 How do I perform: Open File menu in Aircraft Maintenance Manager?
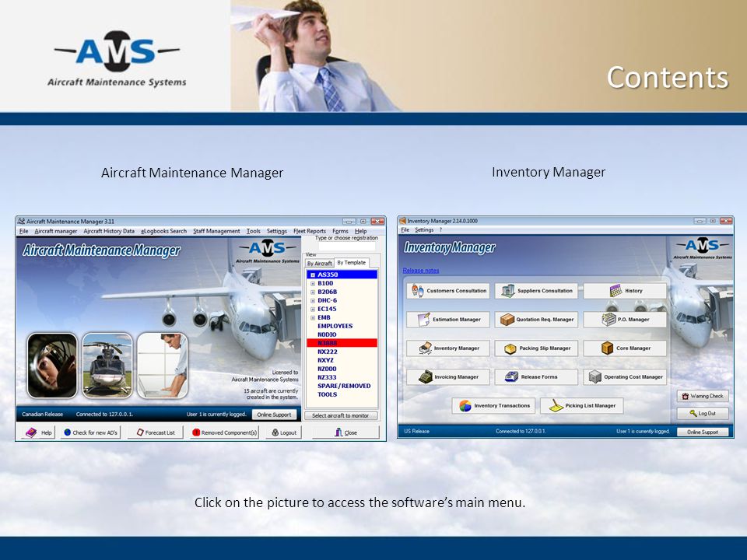(24, 231)
